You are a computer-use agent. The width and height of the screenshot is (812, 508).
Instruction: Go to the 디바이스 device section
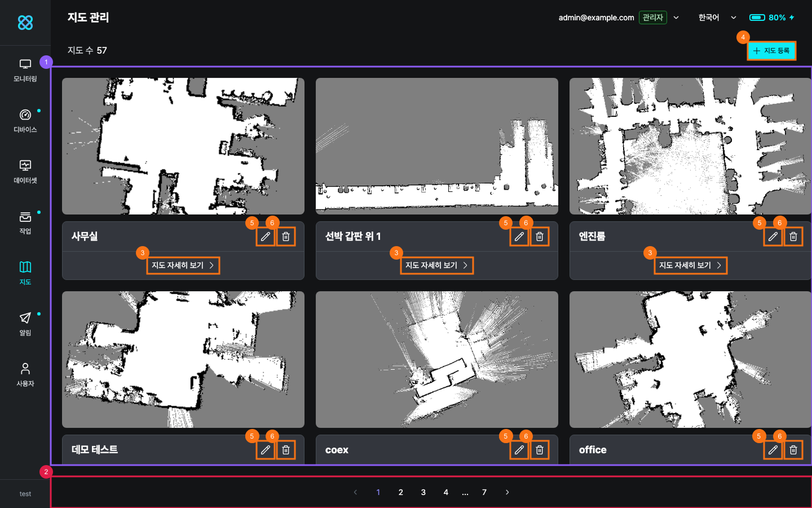click(25, 121)
